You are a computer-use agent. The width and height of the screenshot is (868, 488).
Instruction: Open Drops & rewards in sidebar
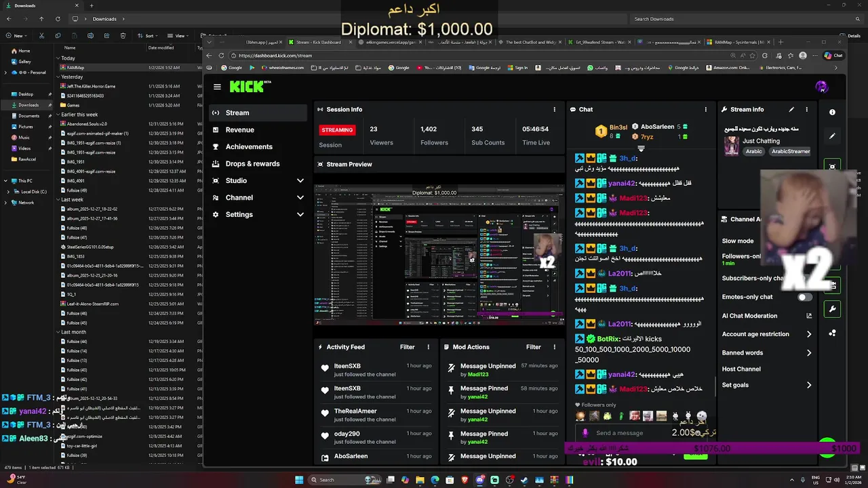coord(258,164)
